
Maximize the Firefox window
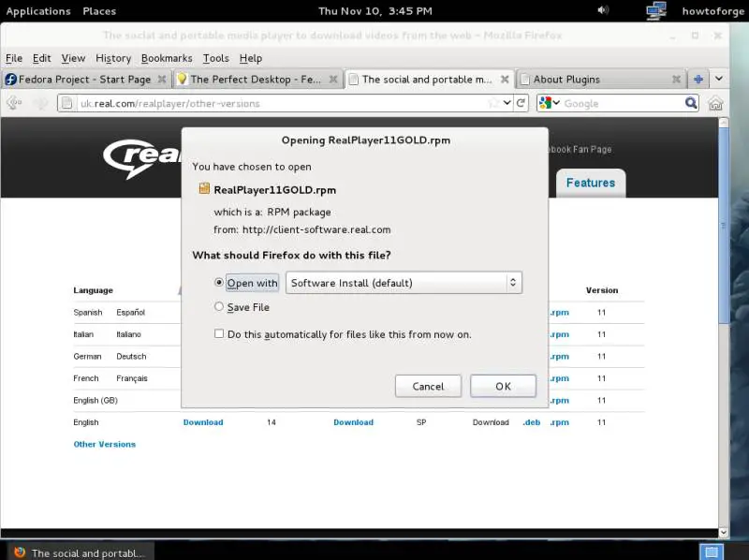(x=695, y=36)
